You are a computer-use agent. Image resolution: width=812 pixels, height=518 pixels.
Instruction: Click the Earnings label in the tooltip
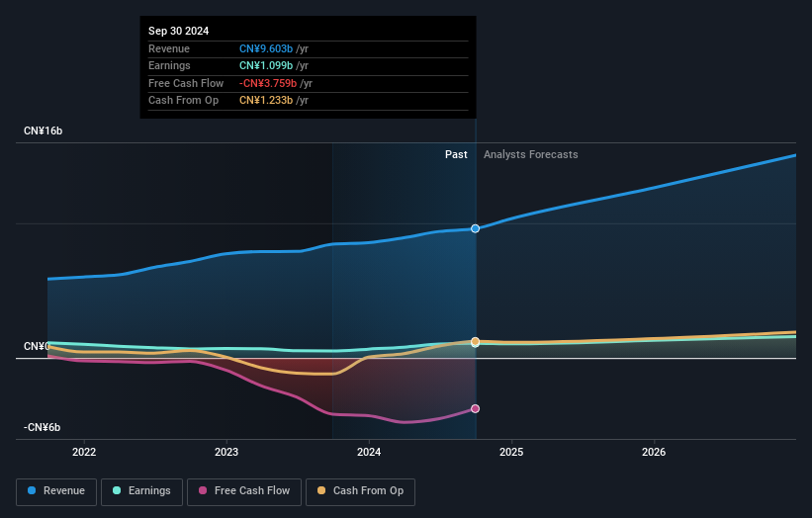[169, 65]
